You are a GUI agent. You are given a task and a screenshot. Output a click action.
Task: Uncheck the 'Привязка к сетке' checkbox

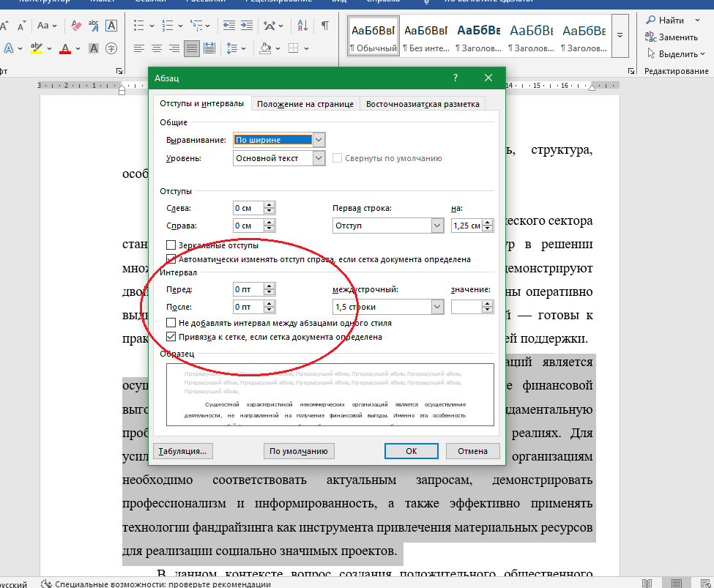(x=171, y=338)
